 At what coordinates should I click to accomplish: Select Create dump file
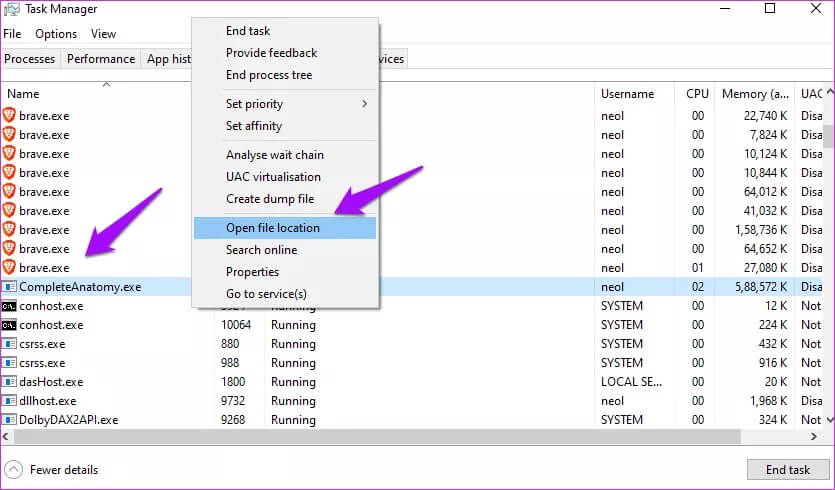click(x=270, y=199)
